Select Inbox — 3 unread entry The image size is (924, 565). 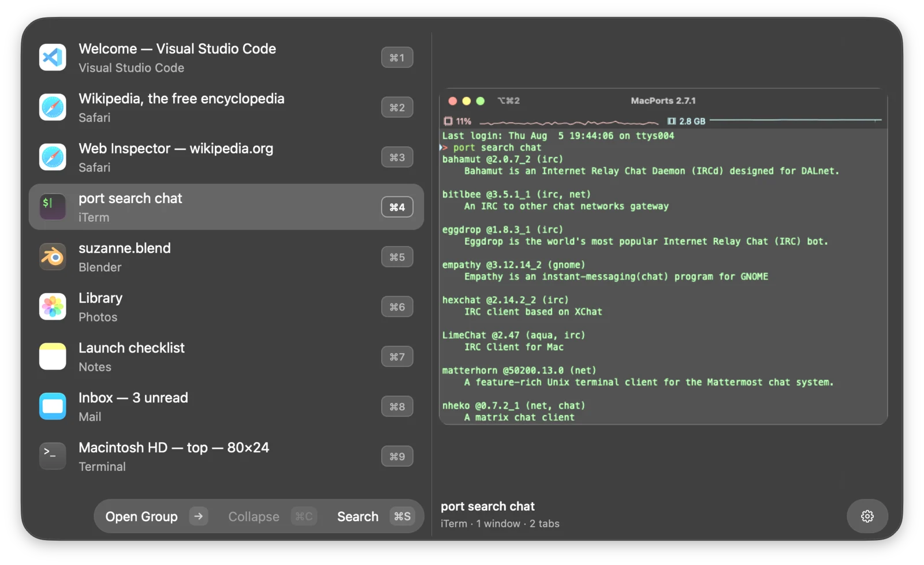226,406
